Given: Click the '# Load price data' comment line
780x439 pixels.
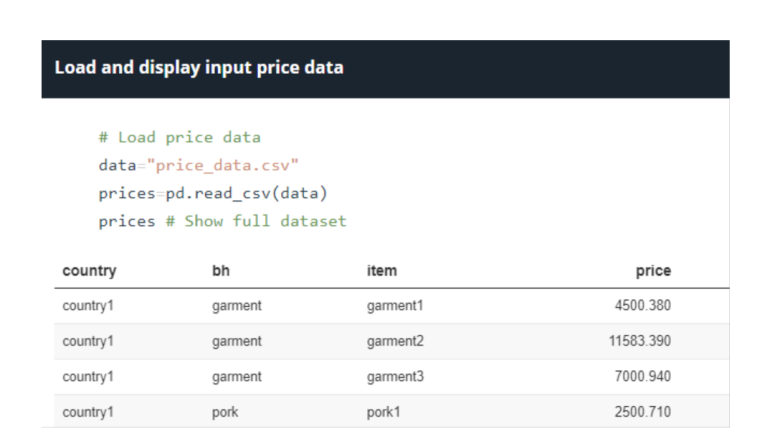Looking at the screenshot, I should tap(180, 137).
